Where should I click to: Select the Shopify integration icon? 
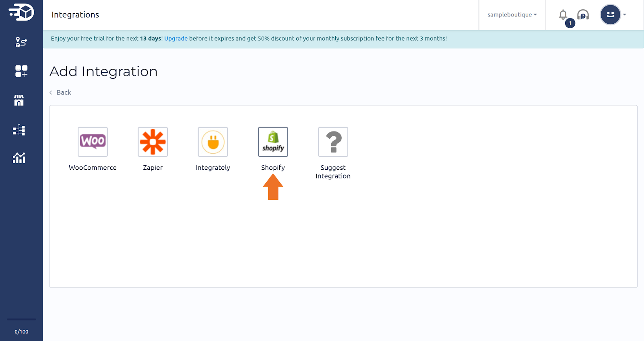273,142
